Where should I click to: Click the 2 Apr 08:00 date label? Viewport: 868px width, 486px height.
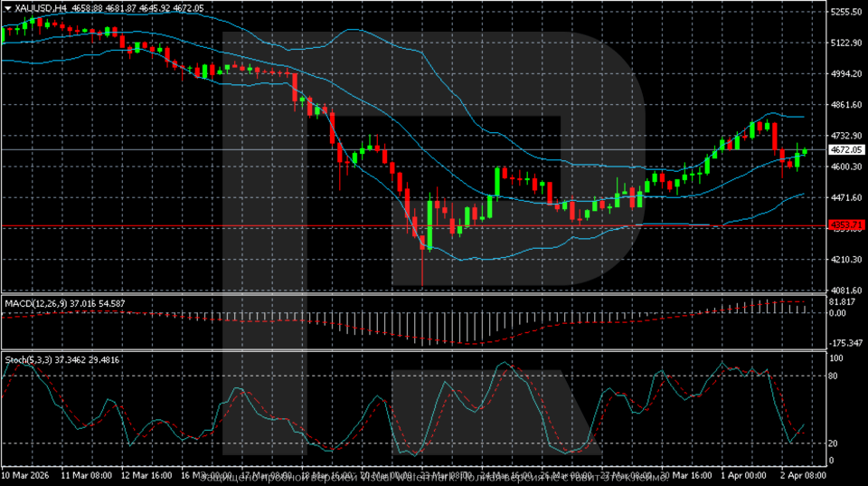[805, 474]
